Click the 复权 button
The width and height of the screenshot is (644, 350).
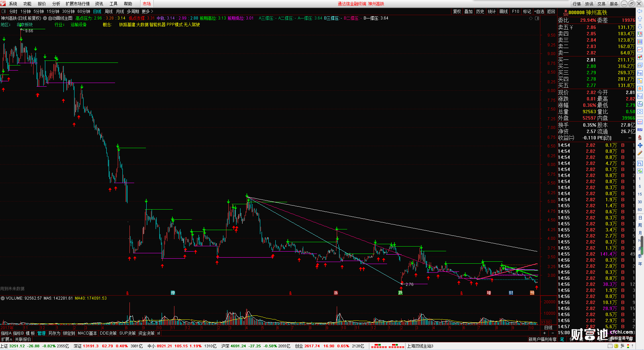tap(457, 11)
